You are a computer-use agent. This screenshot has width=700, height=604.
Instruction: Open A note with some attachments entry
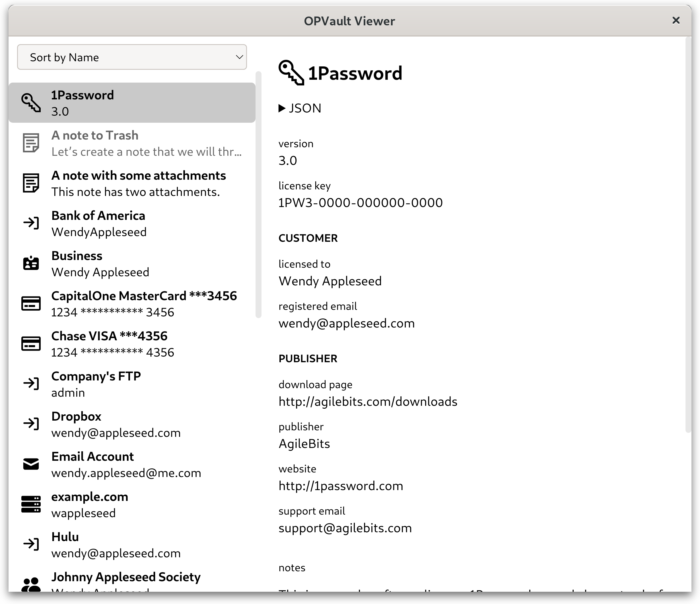point(132,183)
